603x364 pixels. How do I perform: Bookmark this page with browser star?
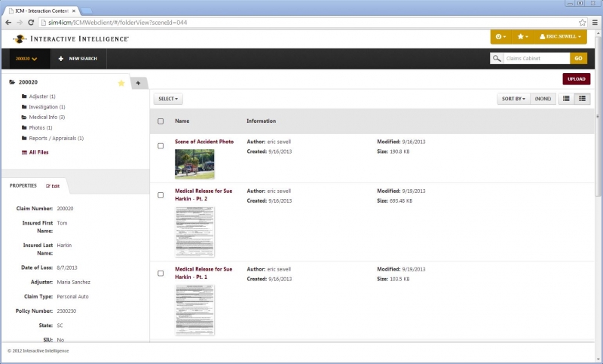[x=583, y=23]
